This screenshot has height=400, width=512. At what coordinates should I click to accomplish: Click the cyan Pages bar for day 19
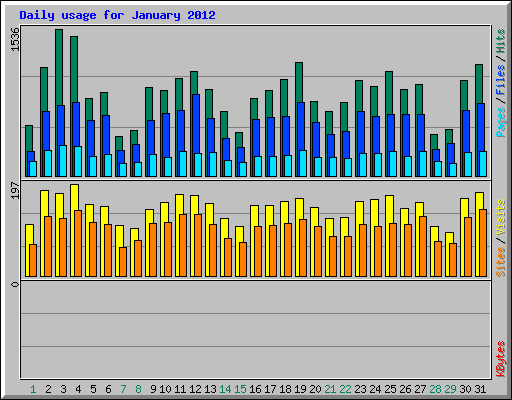click(x=303, y=163)
